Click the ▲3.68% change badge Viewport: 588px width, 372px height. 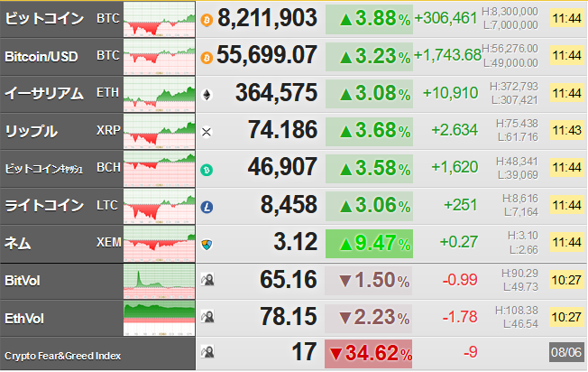tap(369, 132)
